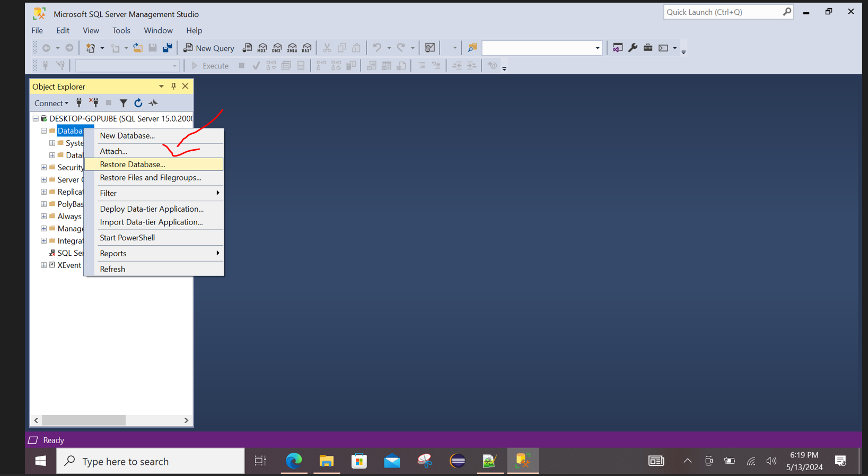Click the Windows Start button

click(40, 461)
